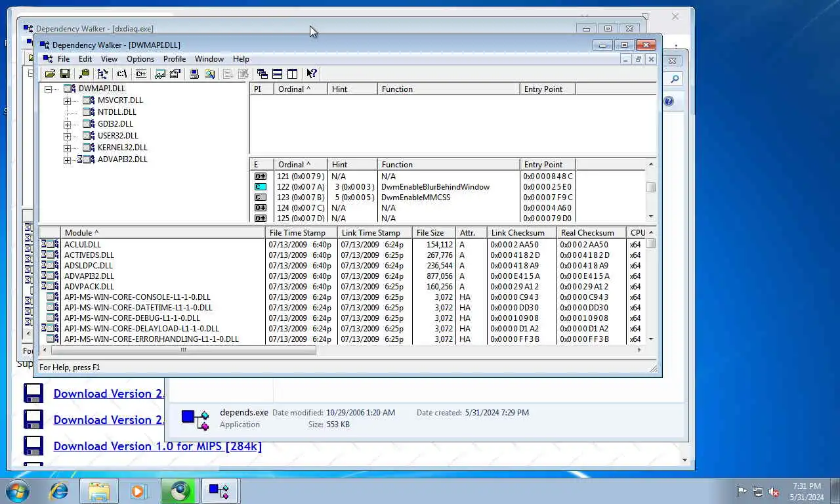
Task: Expand the USER32.DLL tree node
Action: click(67, 136)
